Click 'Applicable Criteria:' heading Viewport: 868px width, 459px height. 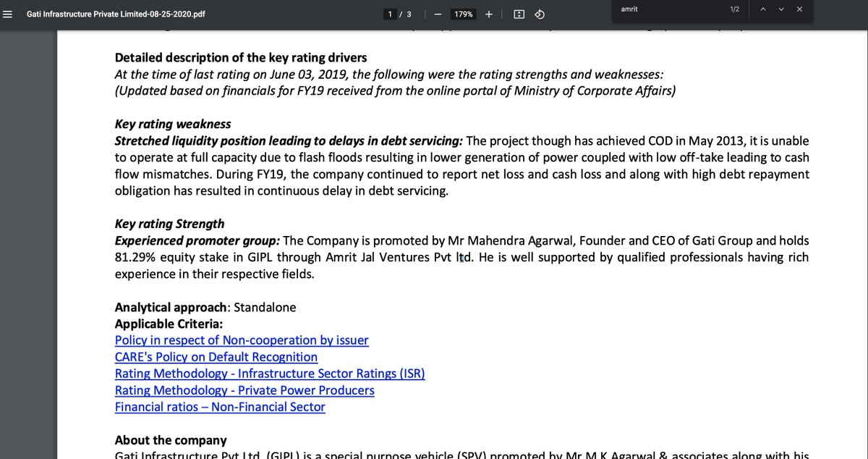(x=169, y=324)
